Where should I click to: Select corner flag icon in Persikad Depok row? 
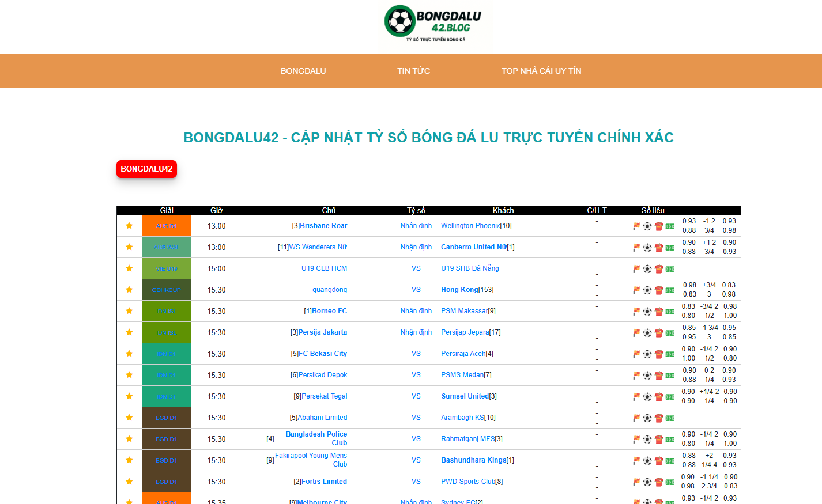pos(636,376)
